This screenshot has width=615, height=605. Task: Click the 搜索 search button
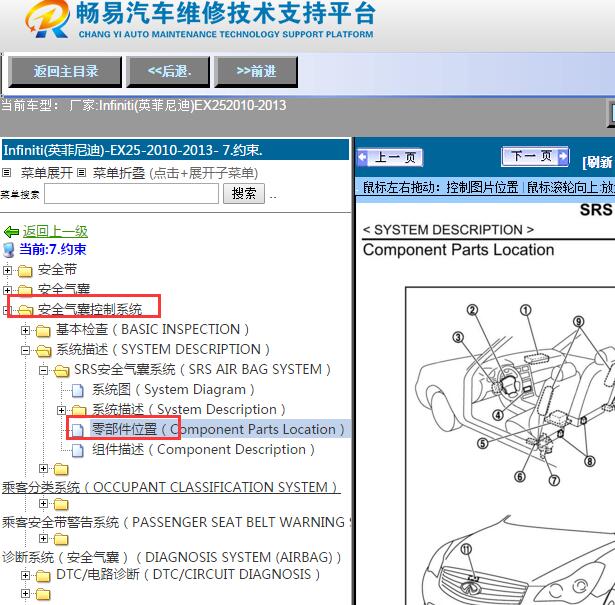[x=244, y=193]
